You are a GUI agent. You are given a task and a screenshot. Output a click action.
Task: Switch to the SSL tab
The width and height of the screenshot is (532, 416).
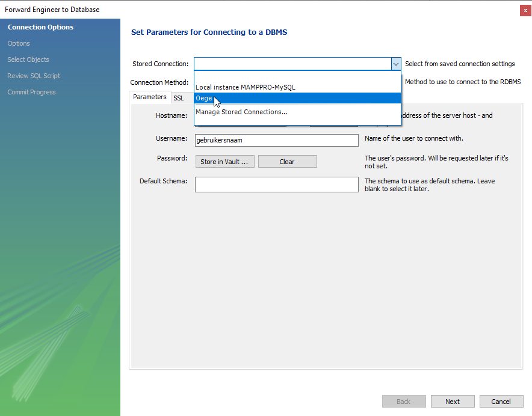(x=178, y=97)
